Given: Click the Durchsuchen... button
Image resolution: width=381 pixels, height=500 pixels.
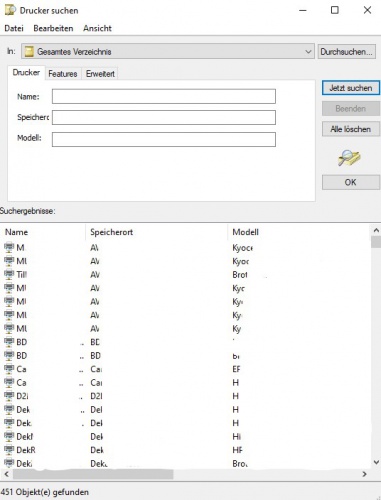Looking at the screenshot, I should [x=346, y=52].
